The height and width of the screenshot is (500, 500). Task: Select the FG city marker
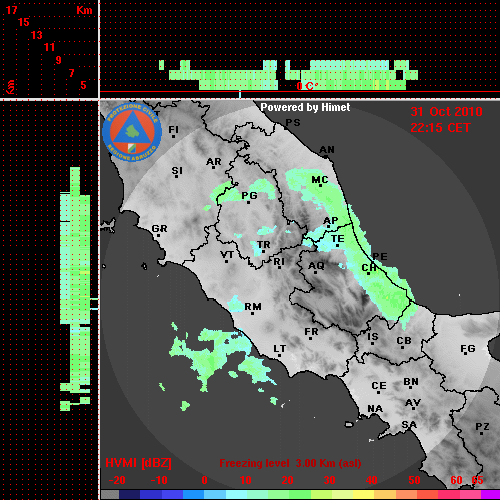pos(468,350)
